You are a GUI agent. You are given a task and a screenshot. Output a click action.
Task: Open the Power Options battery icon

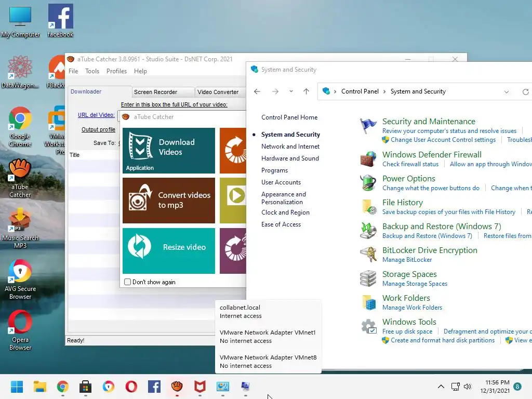(368, 183)
